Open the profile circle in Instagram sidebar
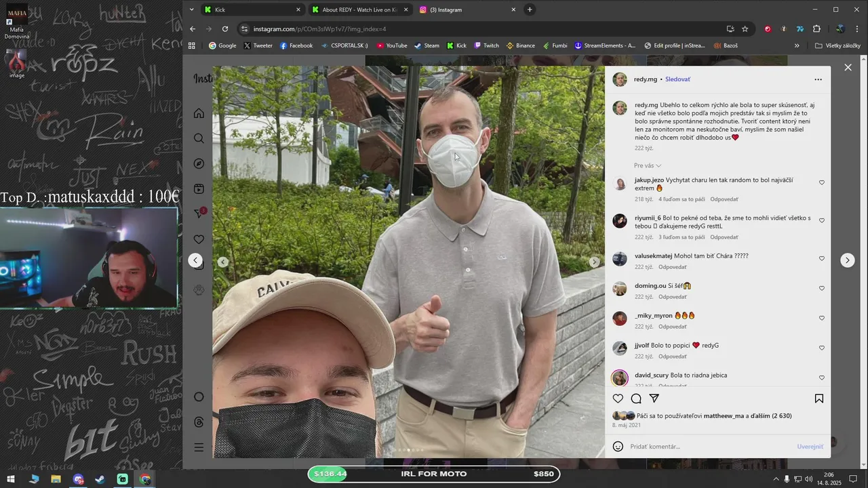 [x=199, y=396]
